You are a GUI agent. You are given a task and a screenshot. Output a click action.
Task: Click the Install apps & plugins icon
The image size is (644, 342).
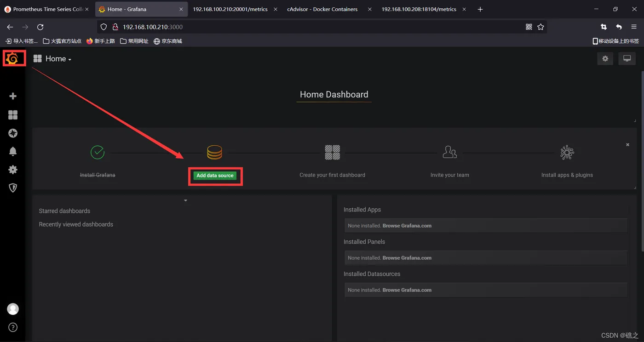click(567, 152)
